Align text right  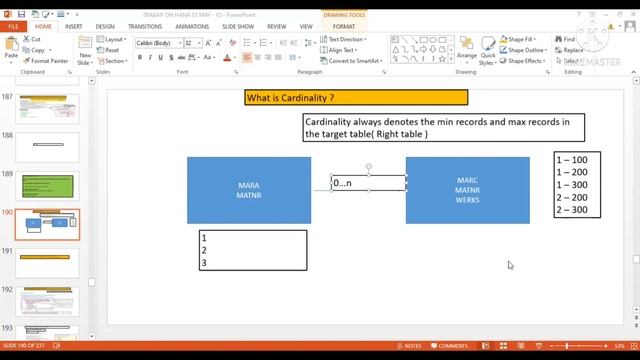click(x=268, y=58)
